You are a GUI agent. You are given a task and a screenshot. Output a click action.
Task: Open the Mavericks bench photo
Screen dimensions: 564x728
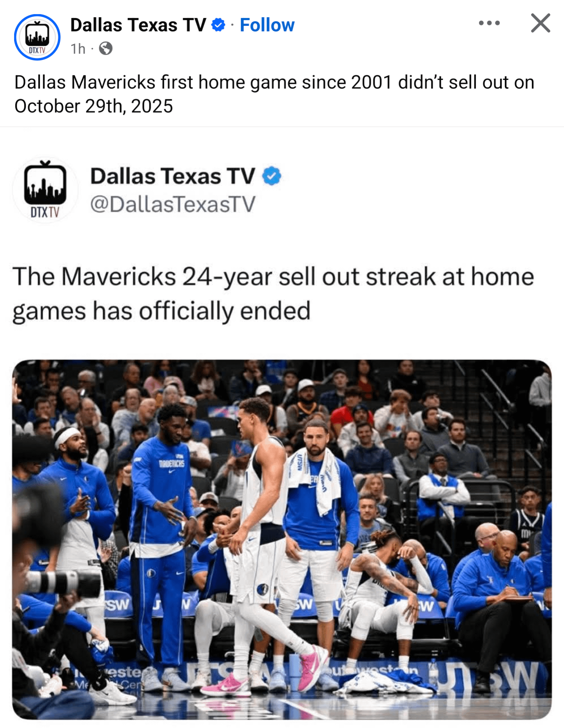[x=282, y=539]
